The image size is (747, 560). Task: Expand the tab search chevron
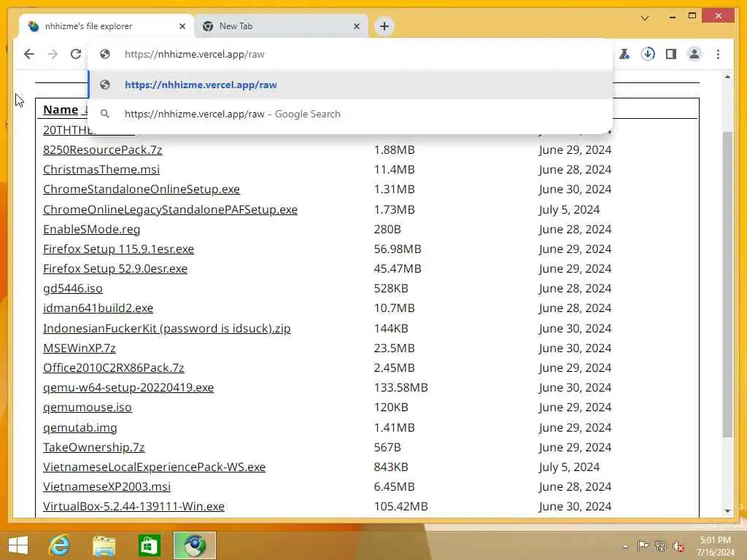pyautogui.click(x=645, y=18)
